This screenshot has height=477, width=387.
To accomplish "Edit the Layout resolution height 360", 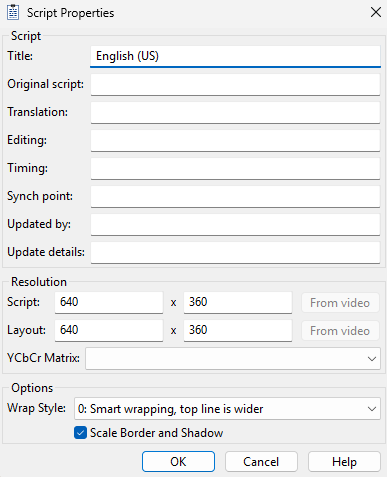I will (x=238, y=331).
